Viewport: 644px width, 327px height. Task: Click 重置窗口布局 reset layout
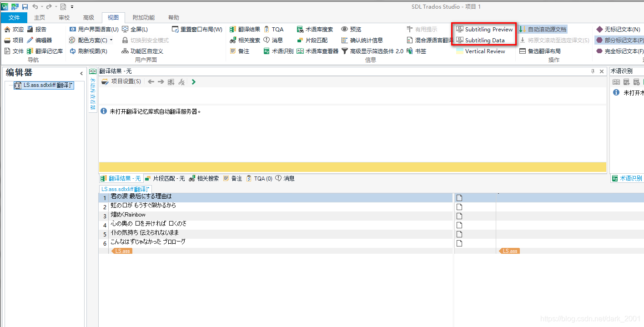click(197, 29)
